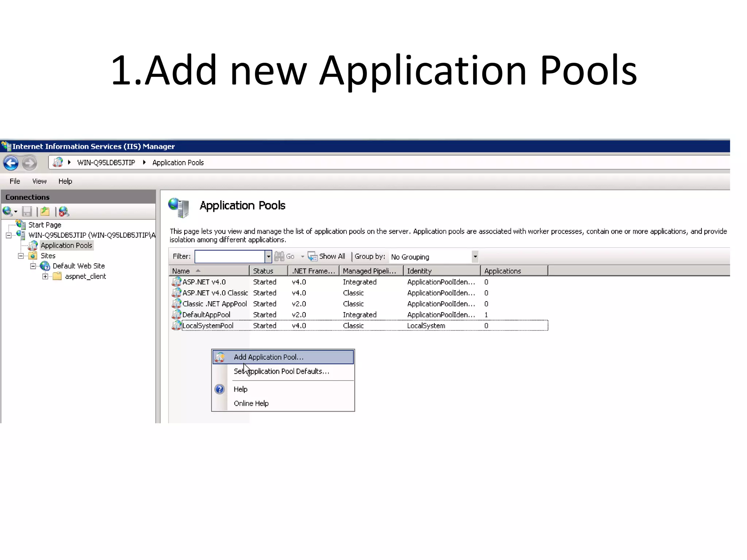
Task: Expand the aspnet_client folder node
Action: pos(45,276)
